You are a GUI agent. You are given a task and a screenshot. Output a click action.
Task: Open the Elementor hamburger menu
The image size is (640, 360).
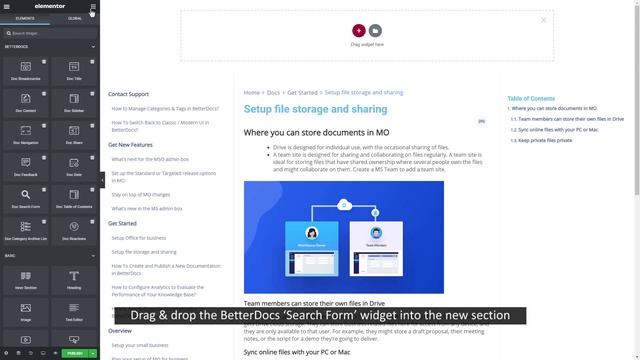click(7, 7)
